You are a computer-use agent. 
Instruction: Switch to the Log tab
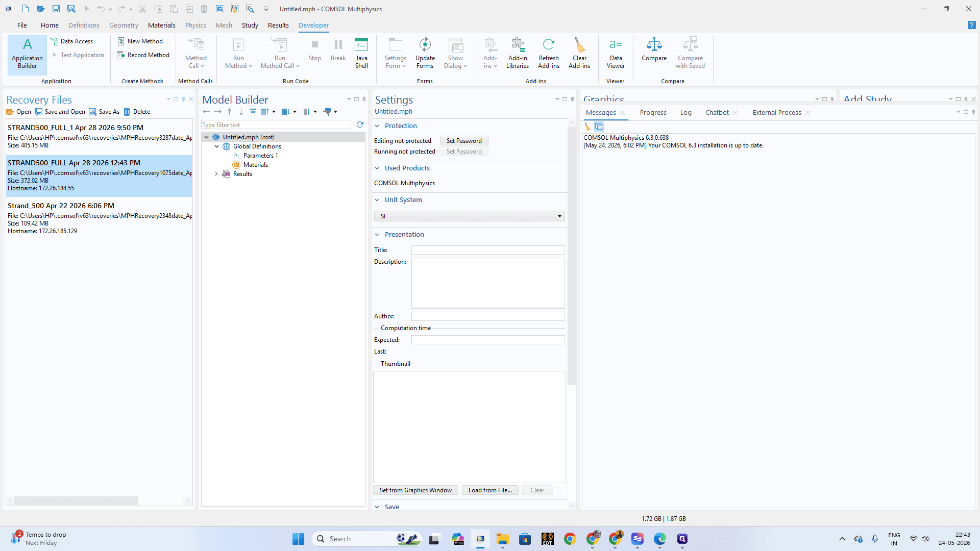tap(685, 113)
